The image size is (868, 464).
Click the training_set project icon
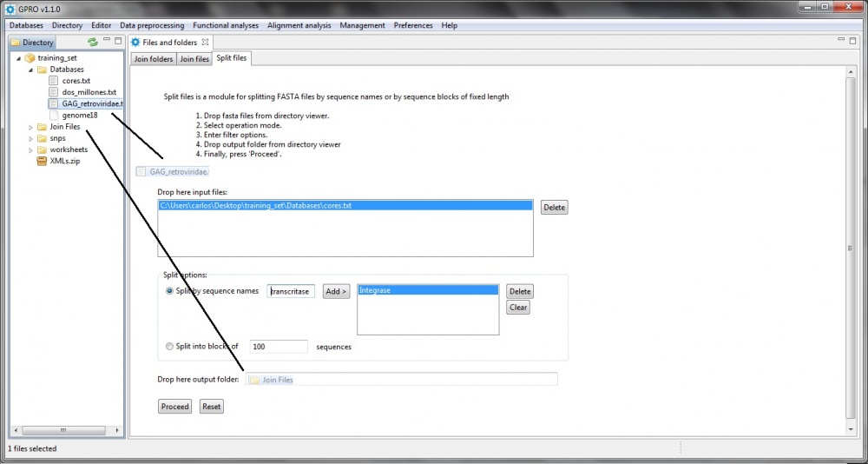[30, 57]
